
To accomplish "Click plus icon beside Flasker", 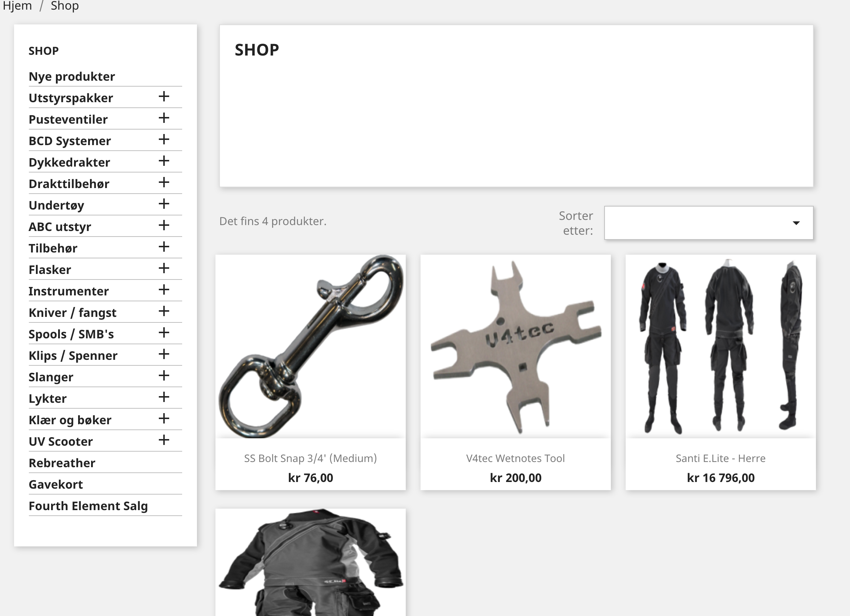I will click(x=164, y=268).
